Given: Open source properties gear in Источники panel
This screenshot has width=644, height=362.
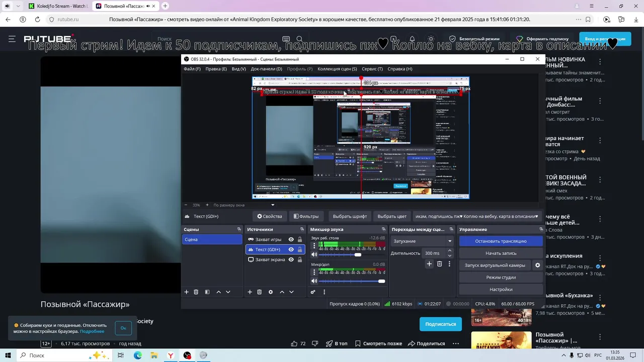Looking at the screenshot, I should point(271,292).
